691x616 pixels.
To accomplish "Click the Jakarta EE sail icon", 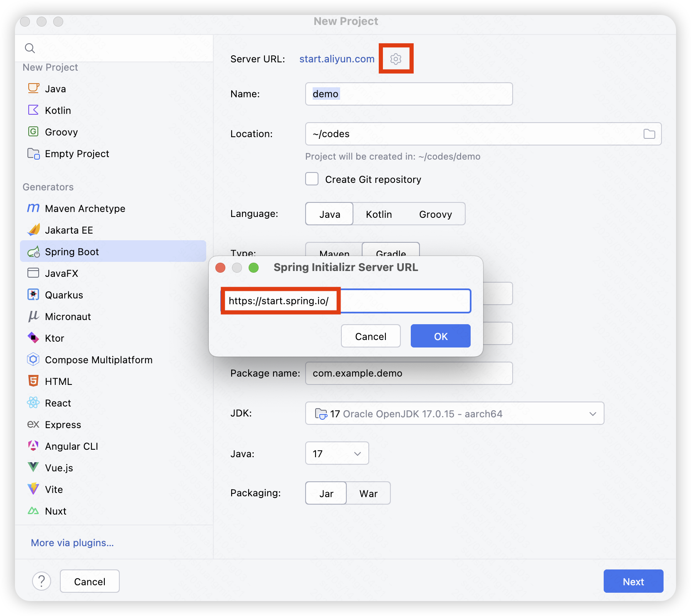I will point(33,229).
